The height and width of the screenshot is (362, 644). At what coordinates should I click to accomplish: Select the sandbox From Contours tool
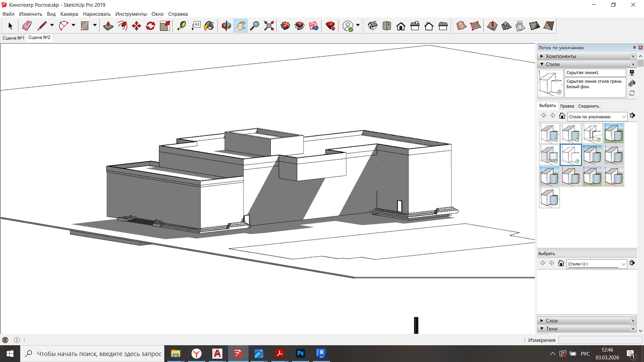pos(462,26)
